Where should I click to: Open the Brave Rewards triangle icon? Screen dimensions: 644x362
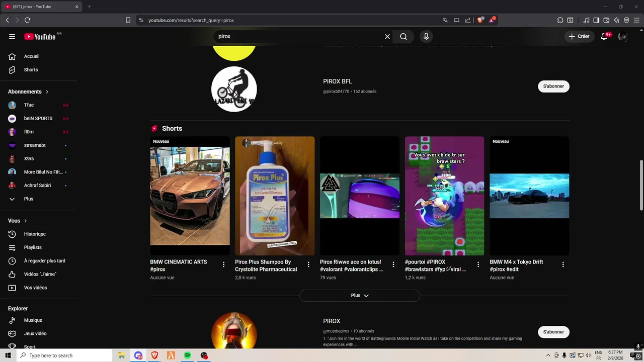pos(492,20)
